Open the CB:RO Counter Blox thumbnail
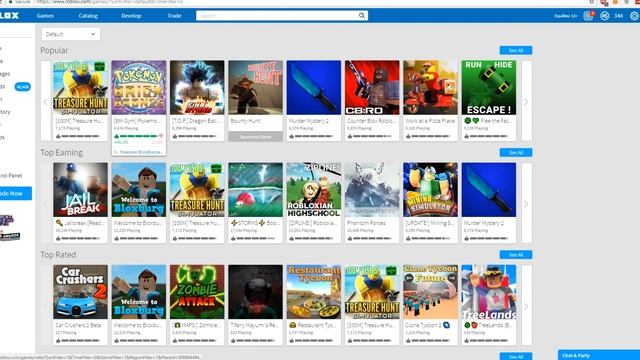640x360 pixels. pyautogui.click(x=372, y=88)
